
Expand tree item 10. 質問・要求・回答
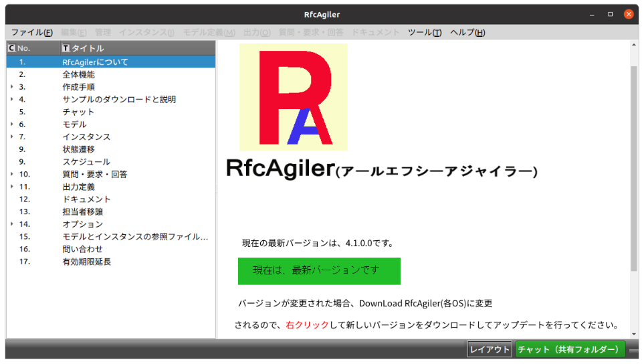coord(12,174)
